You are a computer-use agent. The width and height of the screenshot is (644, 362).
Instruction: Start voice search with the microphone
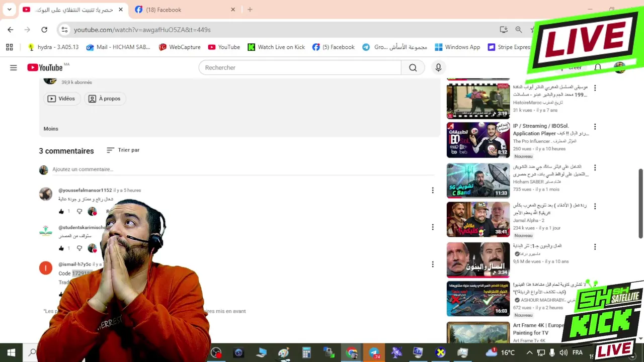coord(438,67)
